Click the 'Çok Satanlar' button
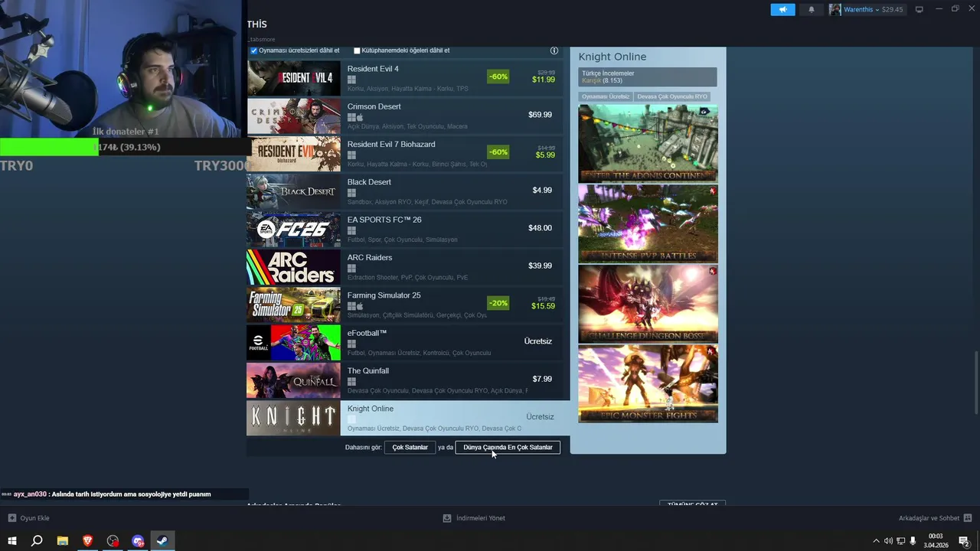 410,448
